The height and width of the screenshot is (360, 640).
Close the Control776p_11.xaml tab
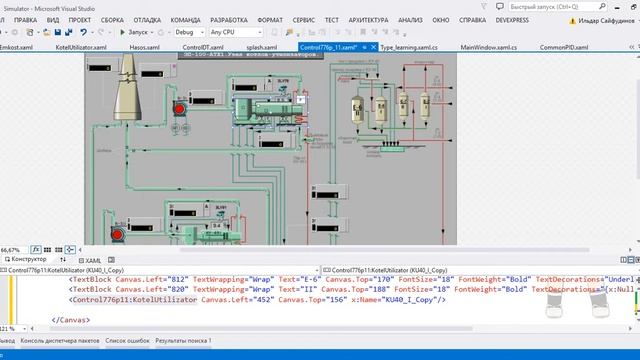[373, 47]
